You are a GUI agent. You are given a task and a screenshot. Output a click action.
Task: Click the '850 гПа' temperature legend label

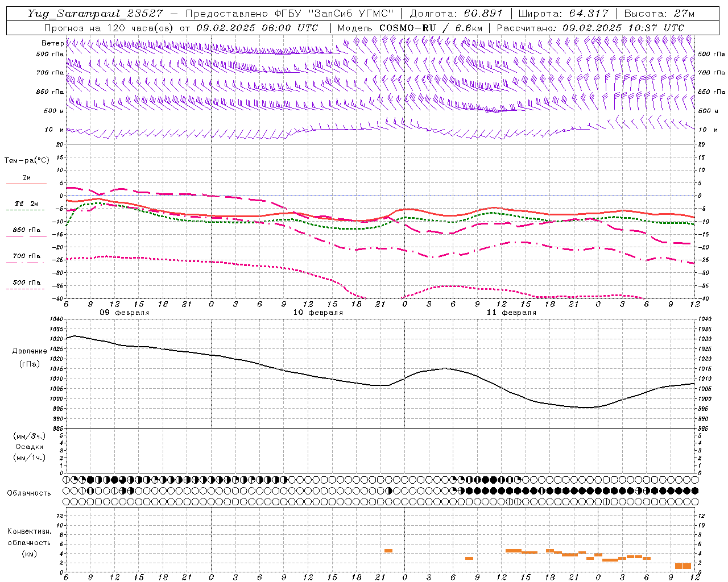[x=27, y=230]
